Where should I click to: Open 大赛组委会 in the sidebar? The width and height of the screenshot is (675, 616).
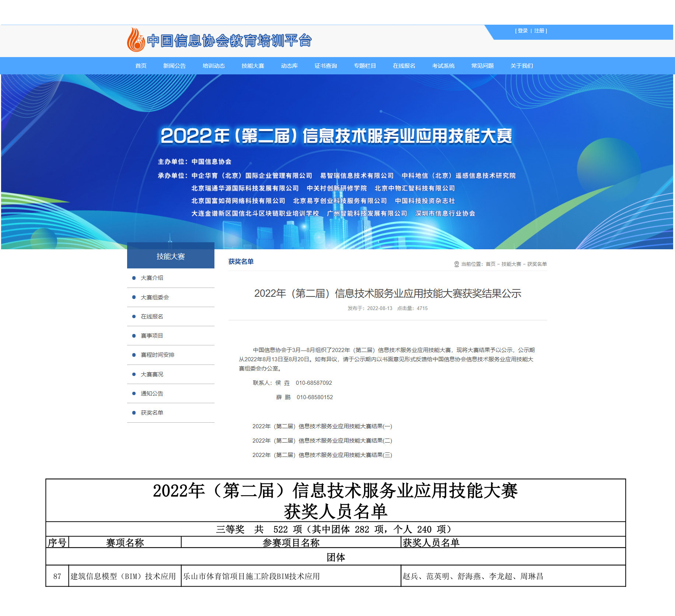[155, 297]
